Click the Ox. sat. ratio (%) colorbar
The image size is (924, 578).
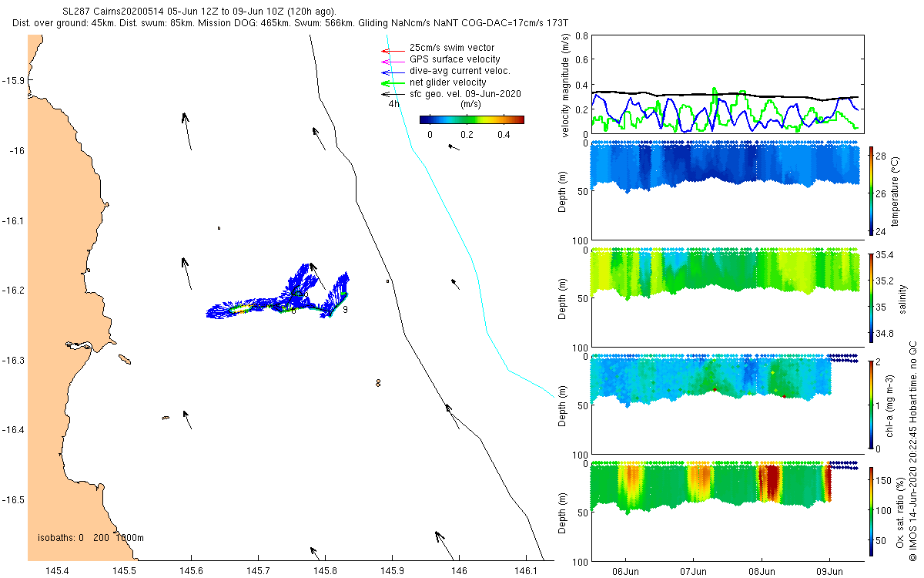pyautogui.click(x=872, y=512)
